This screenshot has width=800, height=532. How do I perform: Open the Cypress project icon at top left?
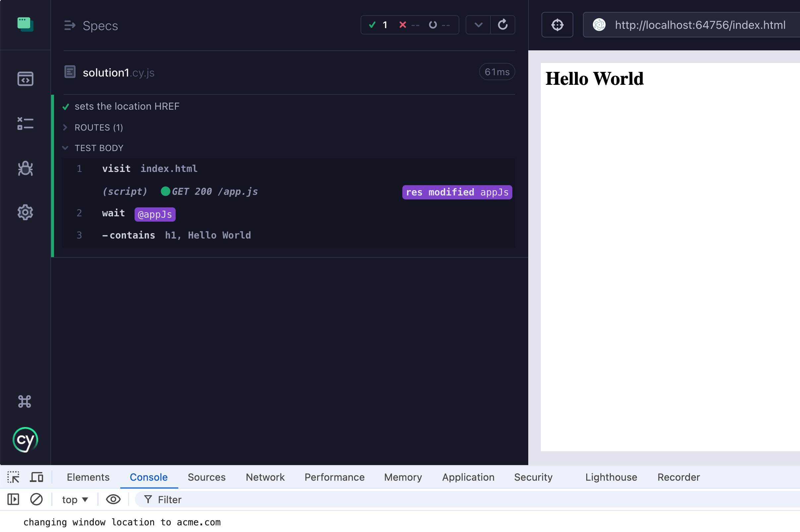tap(25, 25)
